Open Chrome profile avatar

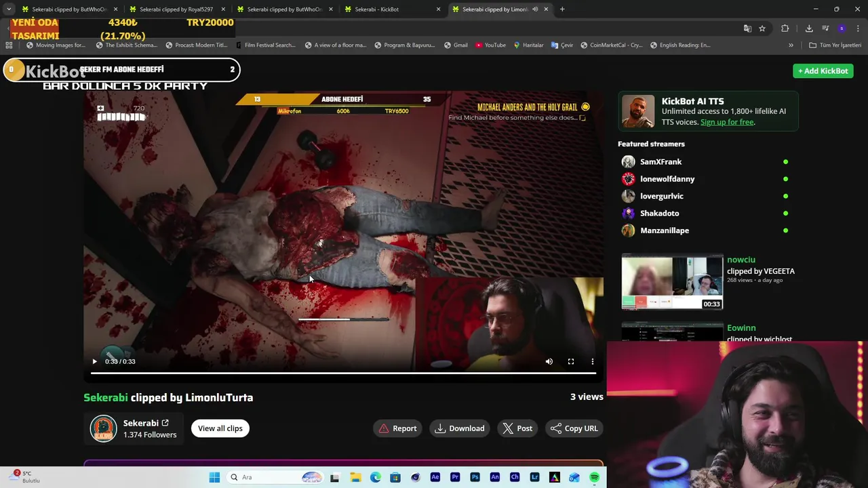point(842,28)
